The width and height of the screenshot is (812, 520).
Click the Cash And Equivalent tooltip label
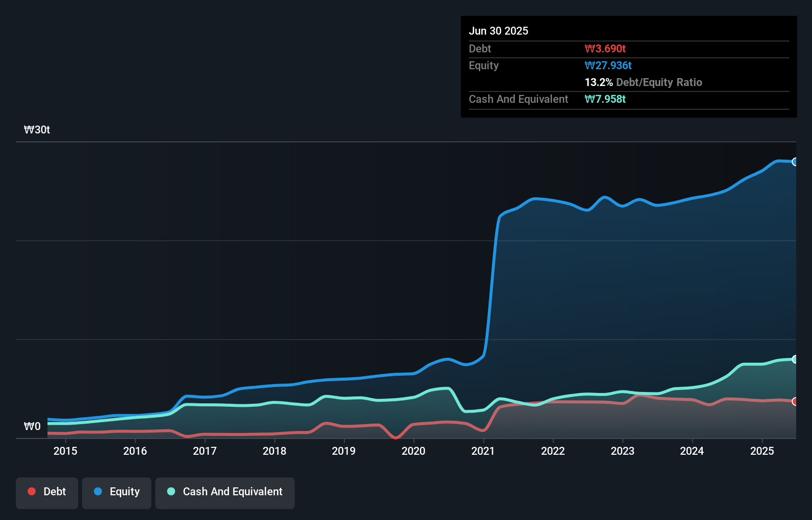(x=518, y=99)
